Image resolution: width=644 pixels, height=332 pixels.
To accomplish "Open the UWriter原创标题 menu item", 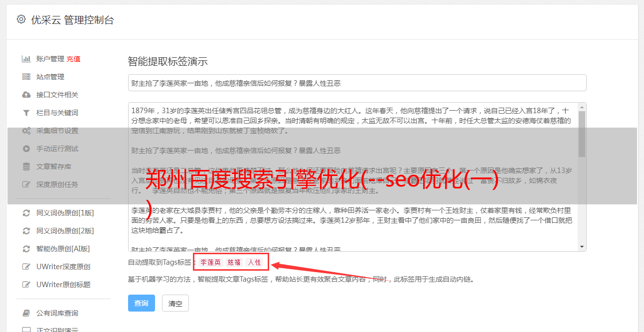I will pos(63,285).
